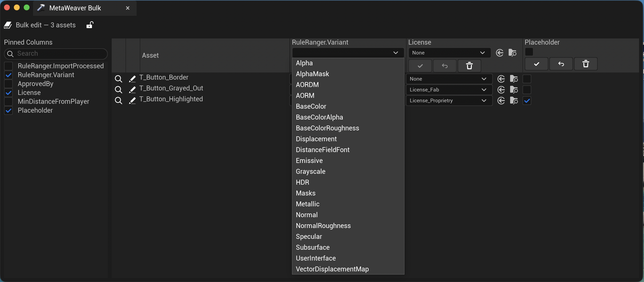Click the Placeholder confirm checkmark button
Image resolution: width=644 pixels, height=282 pixels.
coord(536,64)
